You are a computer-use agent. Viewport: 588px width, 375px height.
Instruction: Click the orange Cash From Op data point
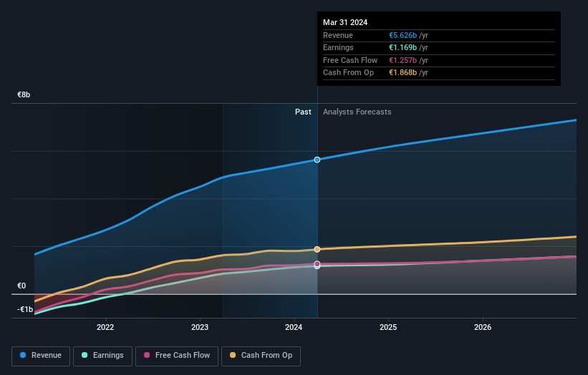click(x=317, y=250)
